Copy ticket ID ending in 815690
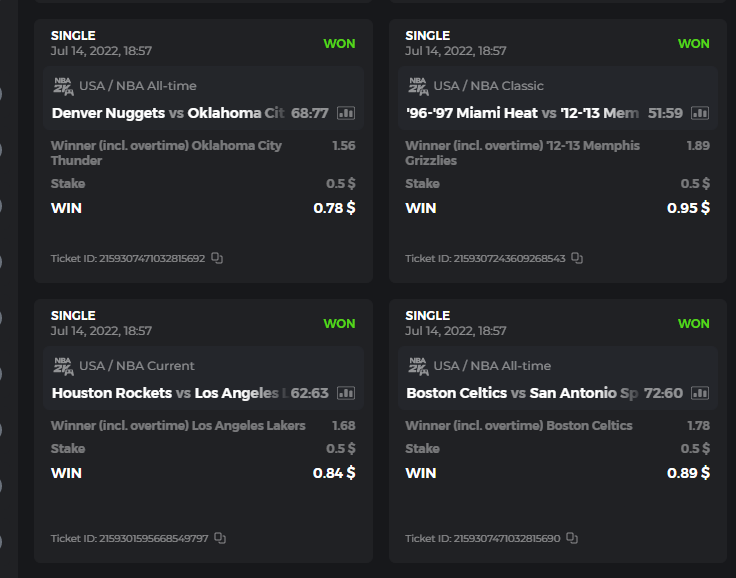Viewport: 736px width, 578px height. (572, 538)
